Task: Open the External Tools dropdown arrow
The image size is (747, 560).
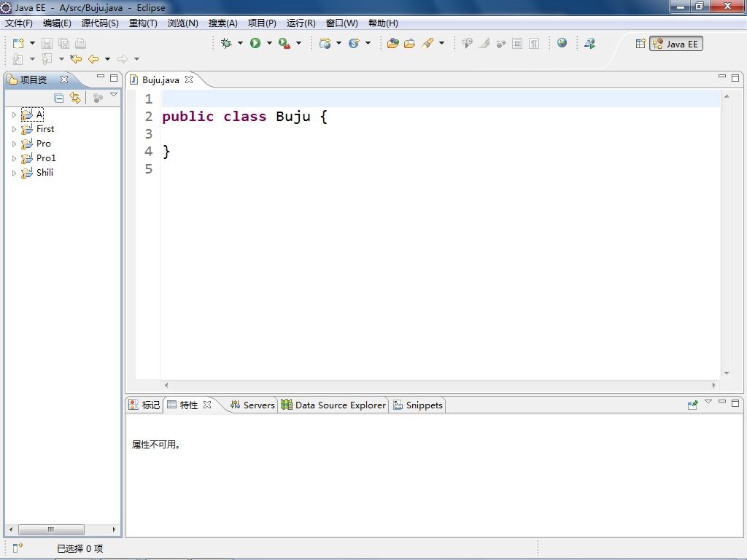Action: (x=298, y=43)
